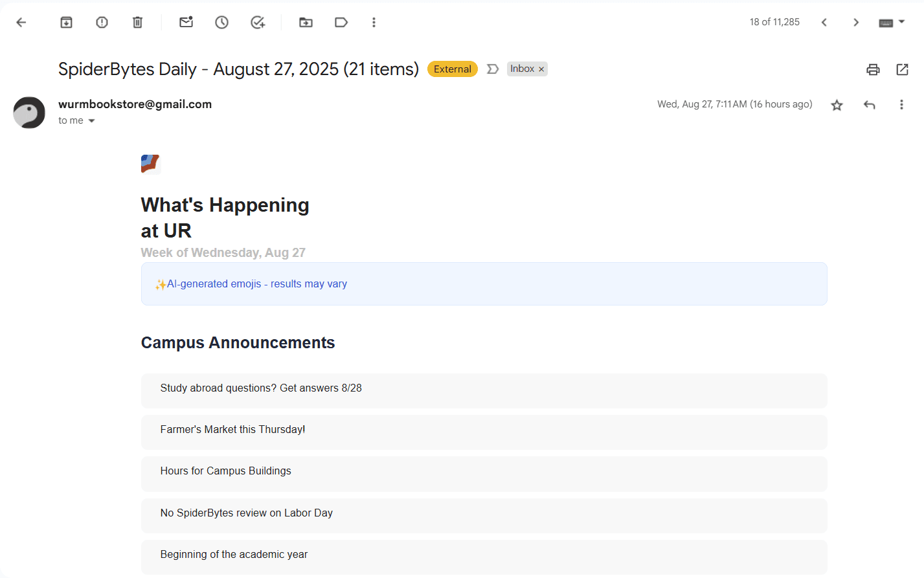Screen dimensions: 924x578
Task: Open 'Farmer's Market this Thursday!' announcement
Action: pos(484,432)
